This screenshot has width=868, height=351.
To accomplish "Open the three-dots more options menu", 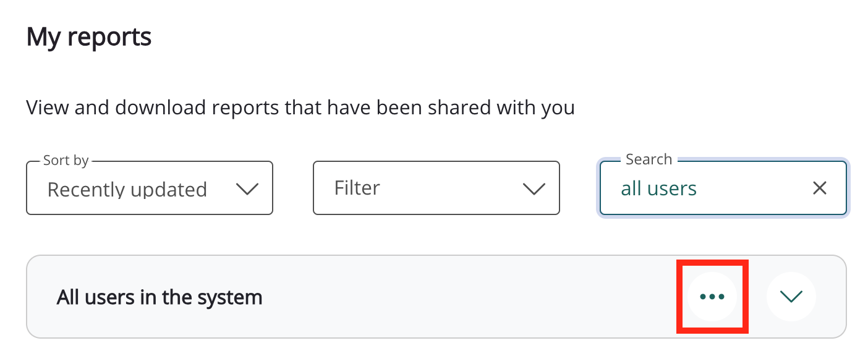I will tap(712, 297).
